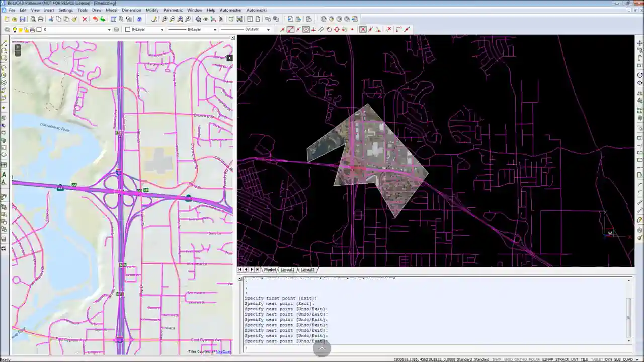Viewport: 644px width, 362px height.
Task: Open the Modify menu
Action: tap(152, 10)
